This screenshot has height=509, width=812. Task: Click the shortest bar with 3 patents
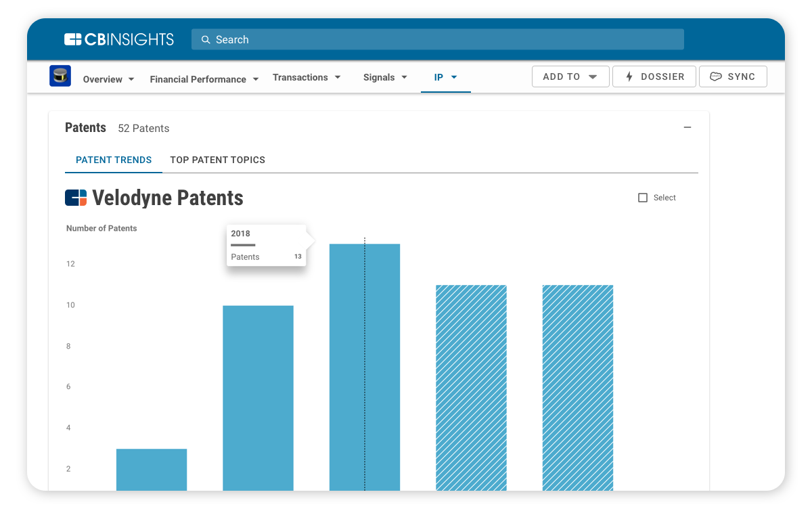click(x=152, y=470)
